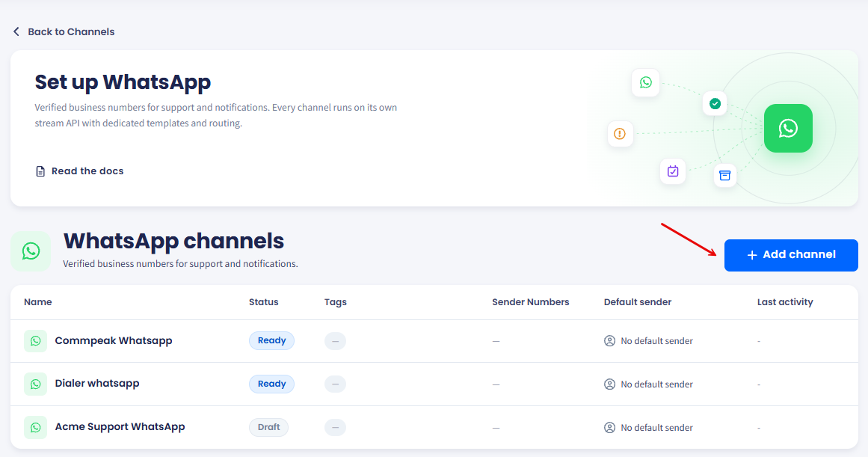Click the tags placeholder for Commpeak Whatsapp
Viewport: 868px width, 457px height.
tap(335, 340)
